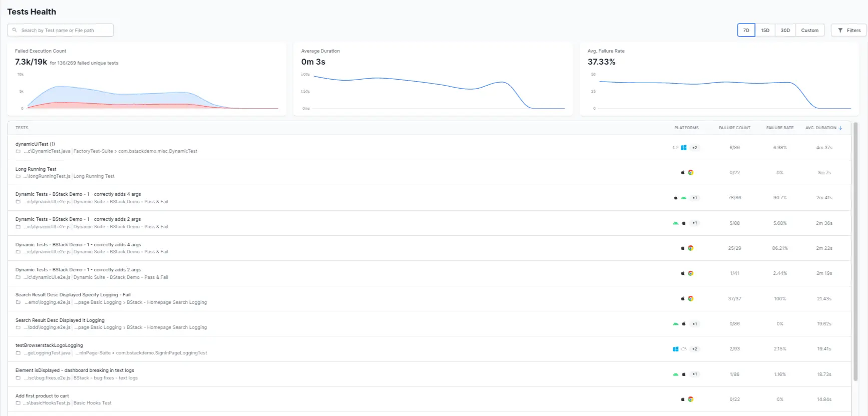Click Android icon in the 78/86 failure row
The image size is (868, 416).
click(x=683, y=198)
